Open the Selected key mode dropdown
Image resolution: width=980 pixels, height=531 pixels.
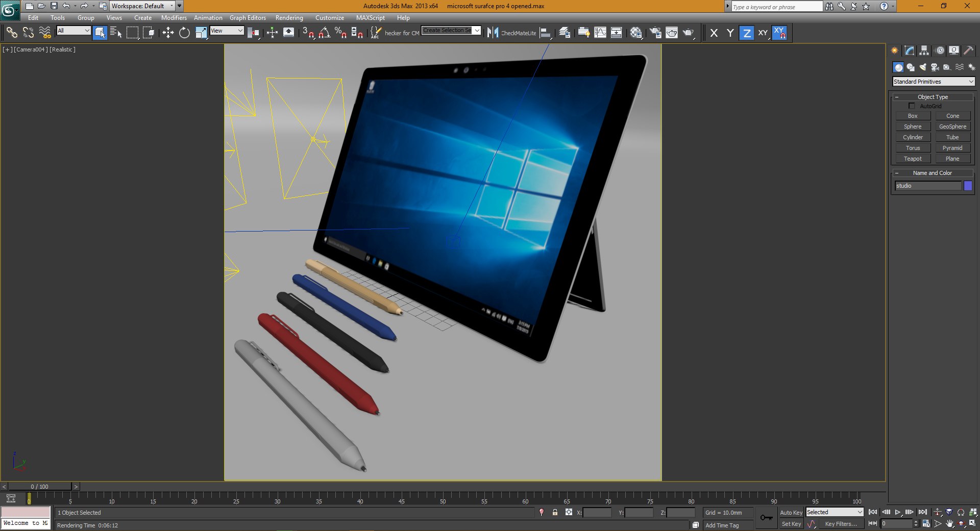[x=835, y=512]
